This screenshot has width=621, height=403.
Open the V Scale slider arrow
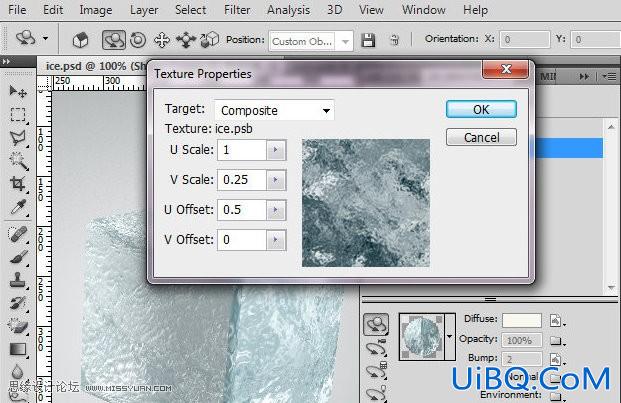coord(276,180)
